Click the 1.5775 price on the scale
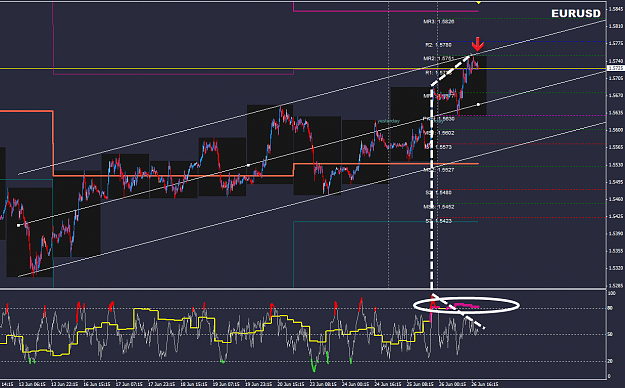 coord(616,43)
